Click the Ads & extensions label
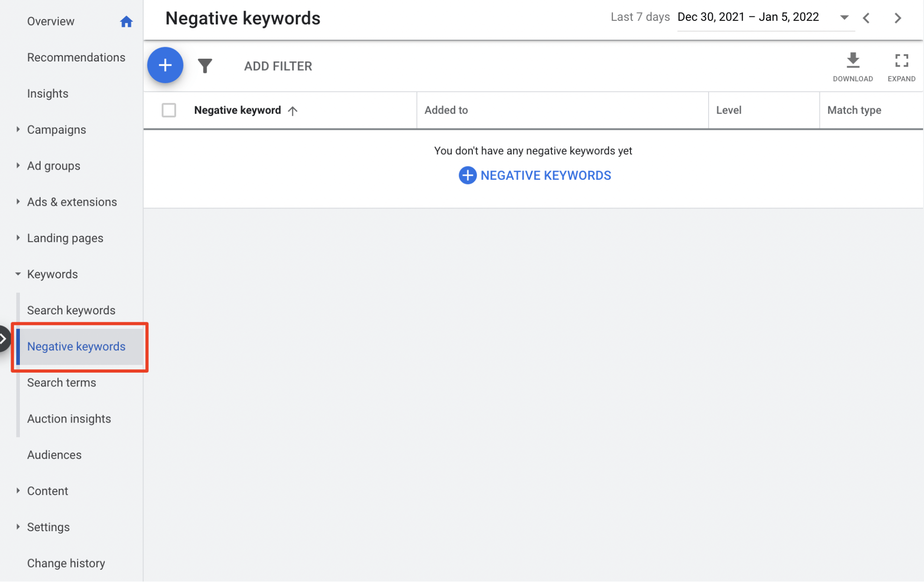The width and height of the screenshot is (924, 582). [x=72, y=202]
